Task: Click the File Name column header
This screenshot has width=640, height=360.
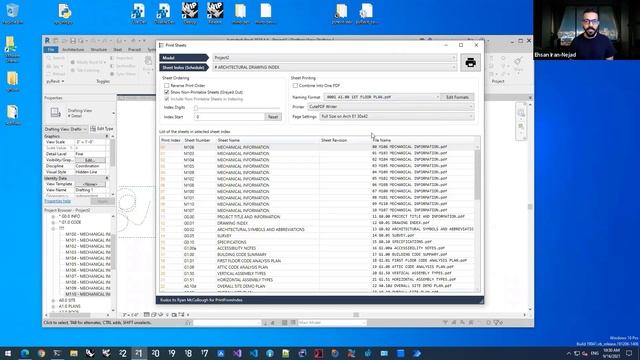Action: (382, 140)
